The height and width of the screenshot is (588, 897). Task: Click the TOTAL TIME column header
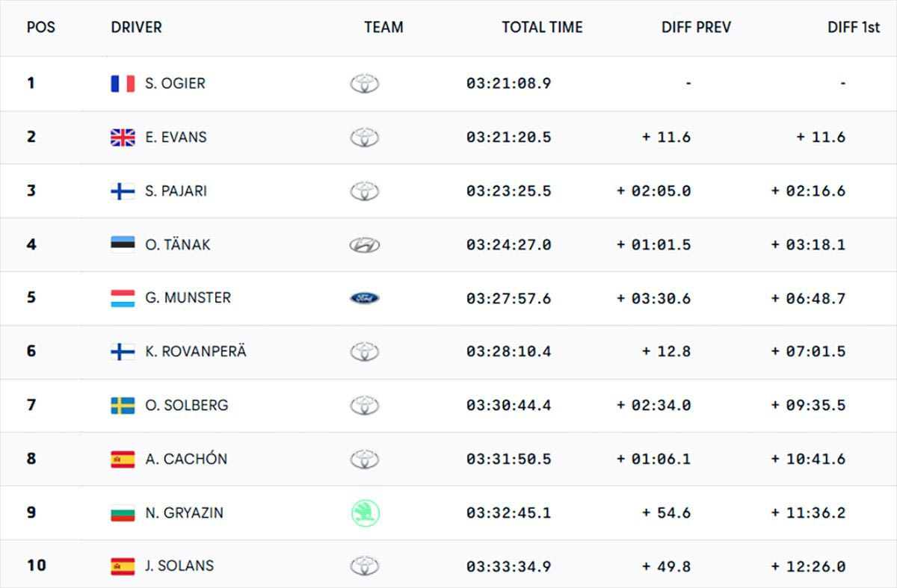[x=542, y=28]
